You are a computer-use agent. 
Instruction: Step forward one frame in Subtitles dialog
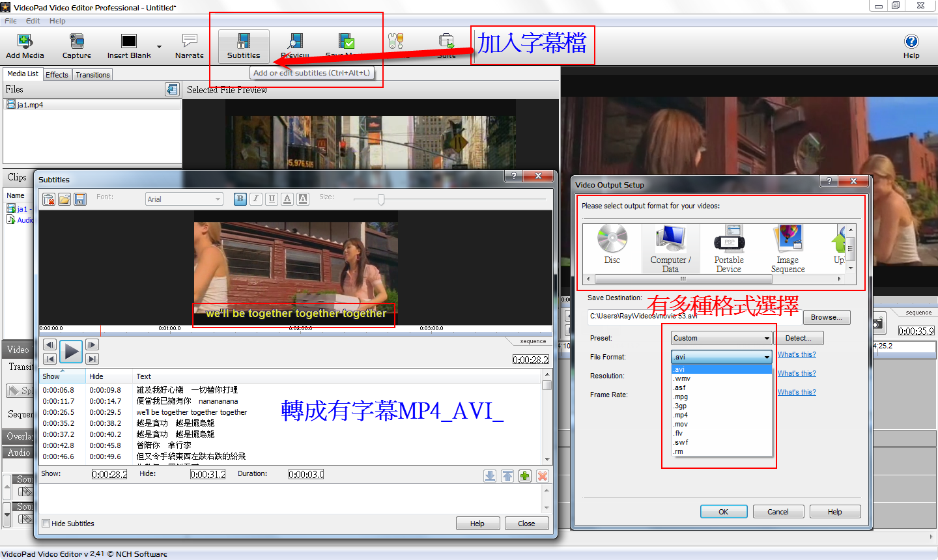(x=92, y=344)
